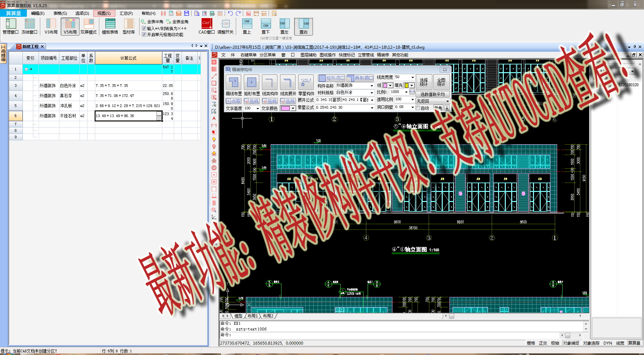Click the 参考 reference button
The width and height of the screenshot is (644, 355).
coord(438,108)
